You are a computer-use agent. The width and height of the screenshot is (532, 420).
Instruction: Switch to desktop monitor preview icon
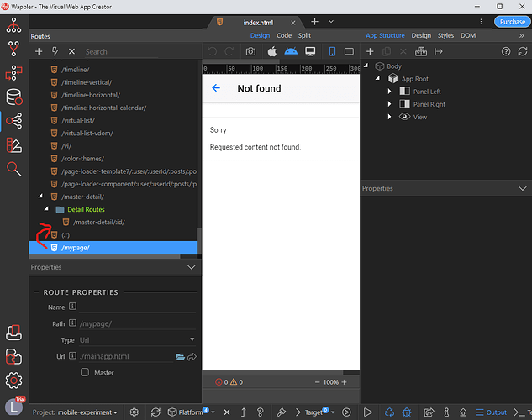[310, 52]
